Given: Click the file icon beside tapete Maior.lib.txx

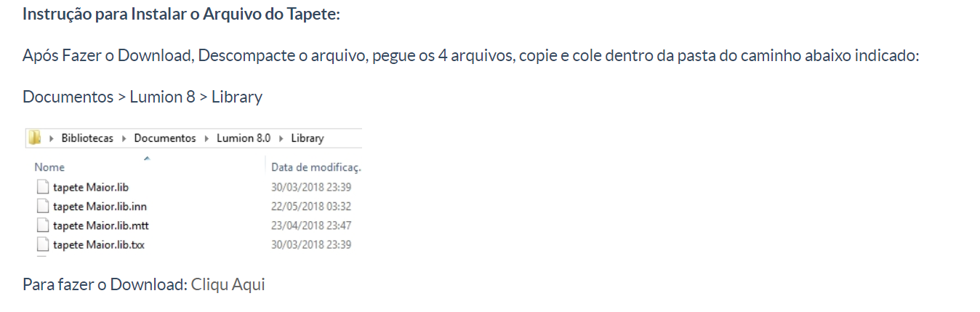Looking at the screenshot, I should point(44,244).
